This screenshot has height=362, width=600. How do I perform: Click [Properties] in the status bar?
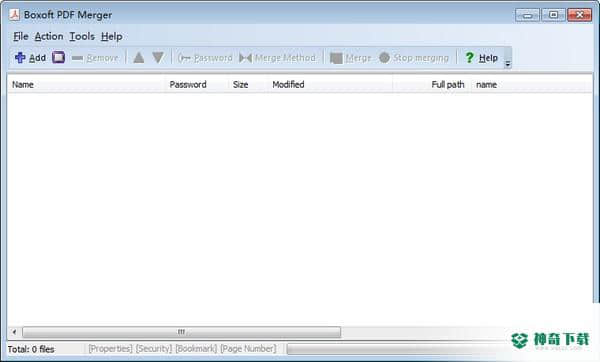tap(110, 349)
